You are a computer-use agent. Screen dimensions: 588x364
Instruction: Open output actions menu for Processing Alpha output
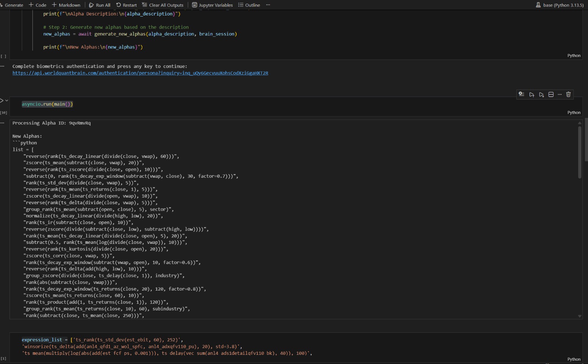point(3,123)
